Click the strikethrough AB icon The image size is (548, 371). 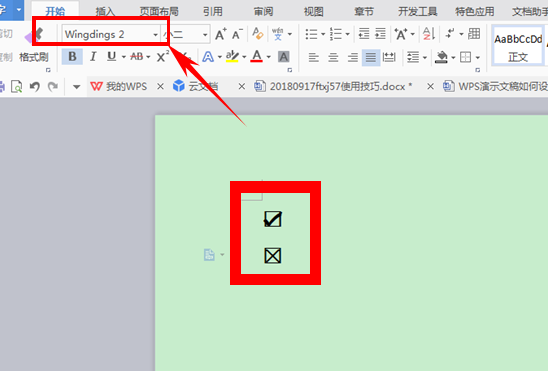click(x=137, y=56)
